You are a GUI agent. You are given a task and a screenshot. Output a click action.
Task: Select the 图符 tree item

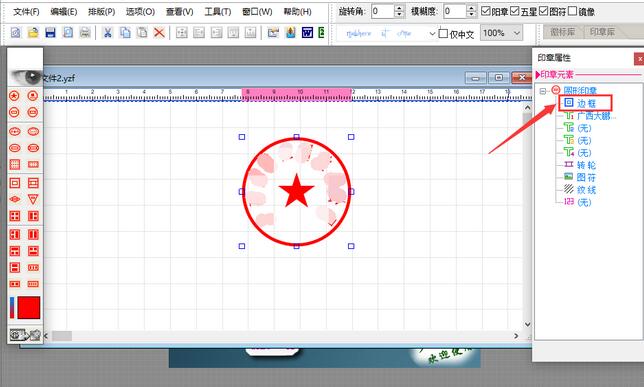point(586,177)
